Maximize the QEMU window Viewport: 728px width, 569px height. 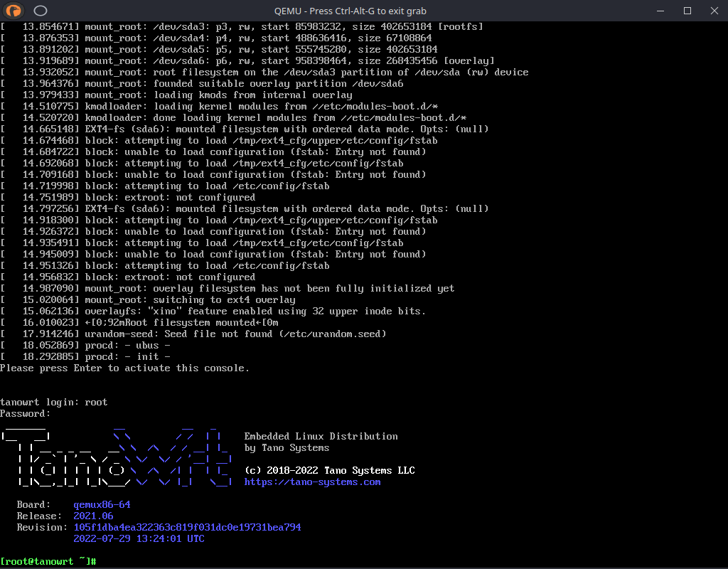coord(687,11)
